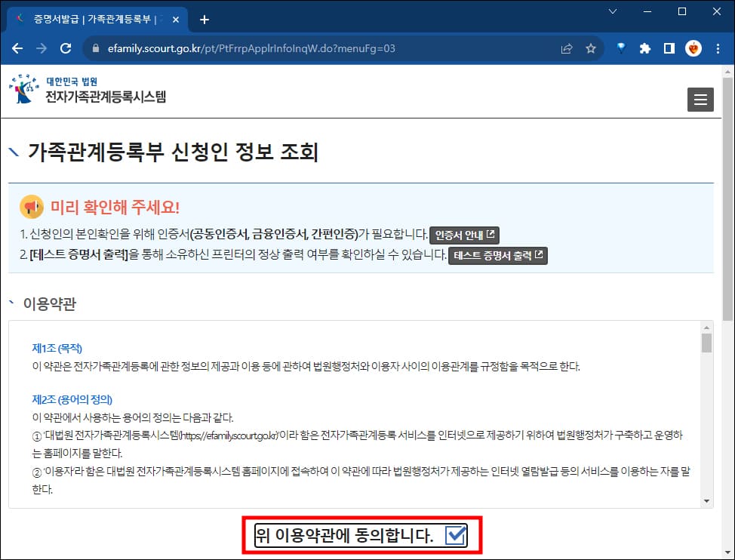Click the terms scrollbar up arrow
735x560 pixels.
(706, 328)
